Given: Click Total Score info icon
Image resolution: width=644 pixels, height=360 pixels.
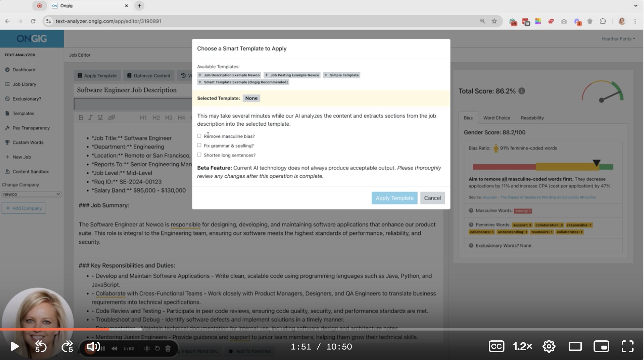Looking at the screenshot, I should [522, 91].
